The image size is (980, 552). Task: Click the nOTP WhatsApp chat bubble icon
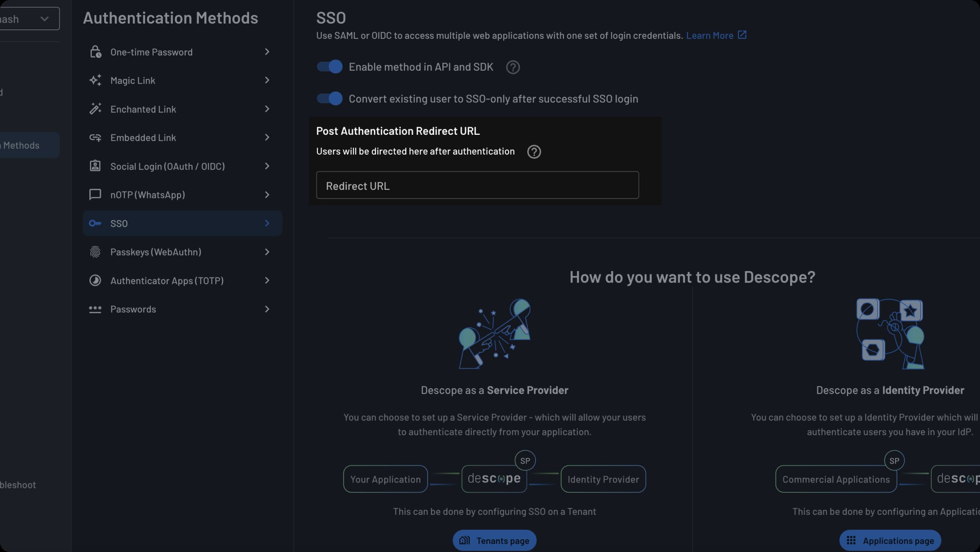(95, 194)
